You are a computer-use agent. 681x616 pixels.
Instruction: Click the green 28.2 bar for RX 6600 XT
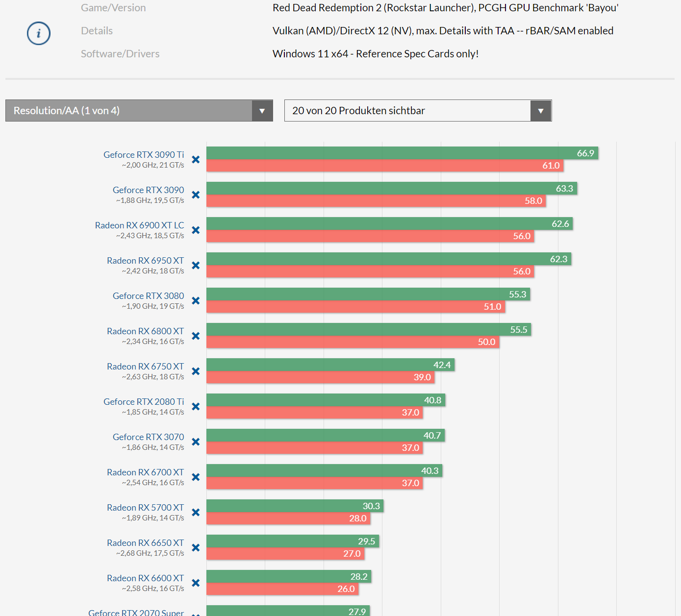289,576
